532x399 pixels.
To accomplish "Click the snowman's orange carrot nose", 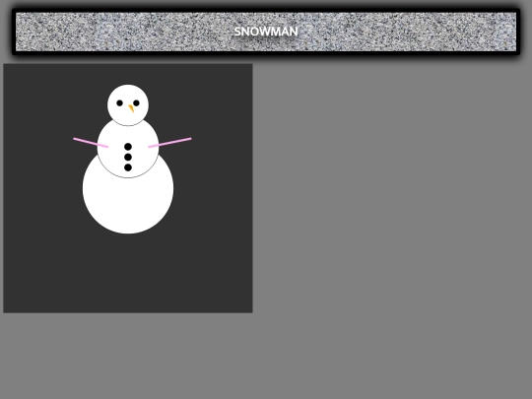I will tap(131, 108).
